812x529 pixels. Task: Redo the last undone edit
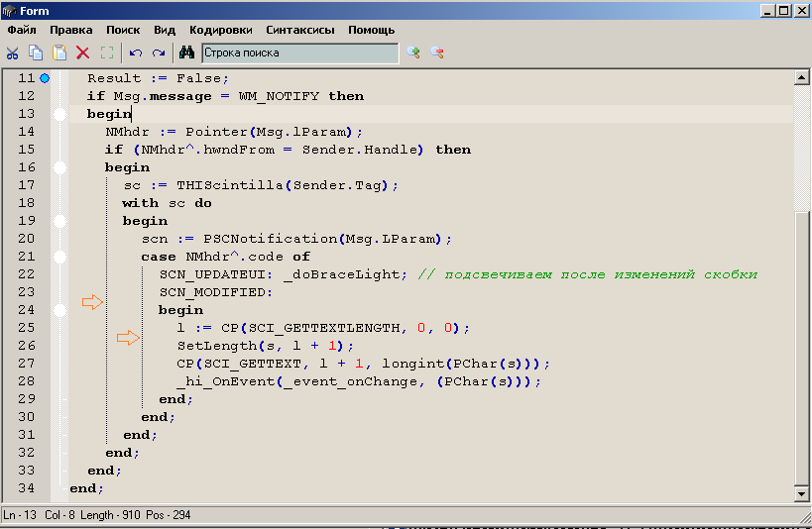(159, 53)
